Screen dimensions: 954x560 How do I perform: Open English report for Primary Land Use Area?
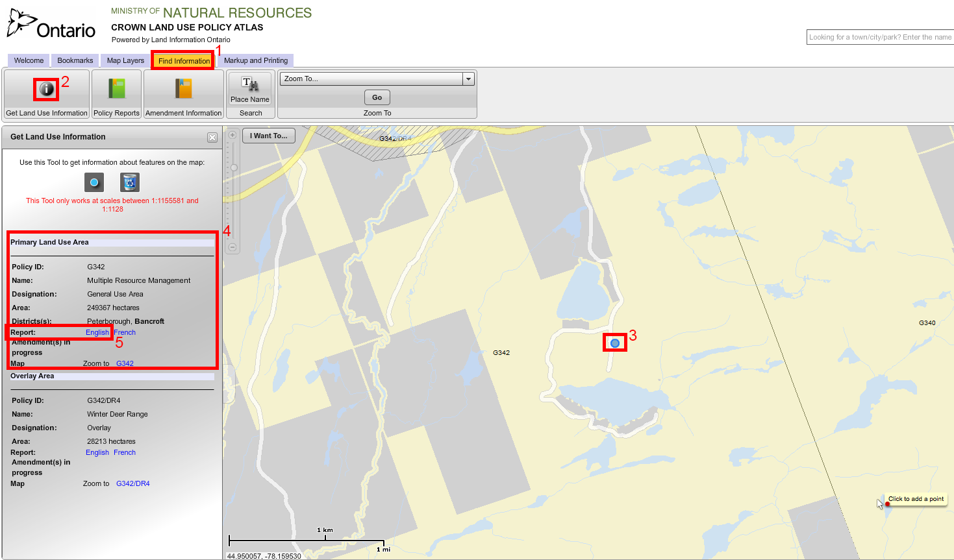point(97,332)
